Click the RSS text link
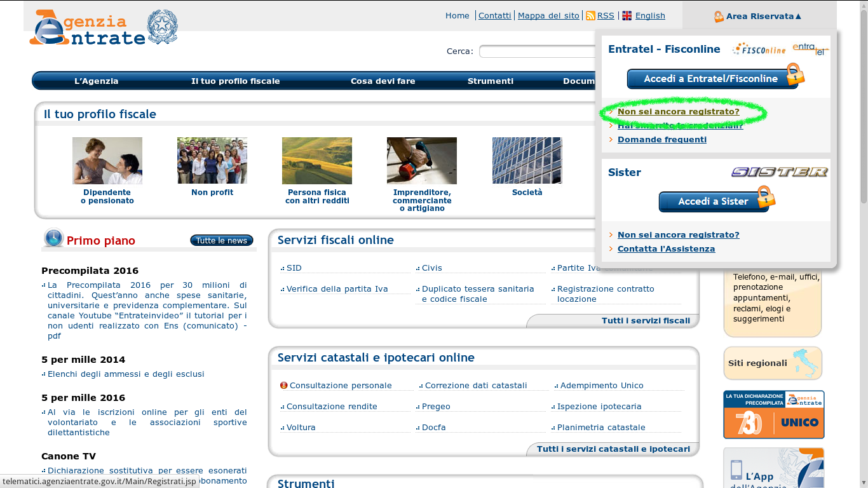This screenshot has width=868, height=488. (606, 16)
